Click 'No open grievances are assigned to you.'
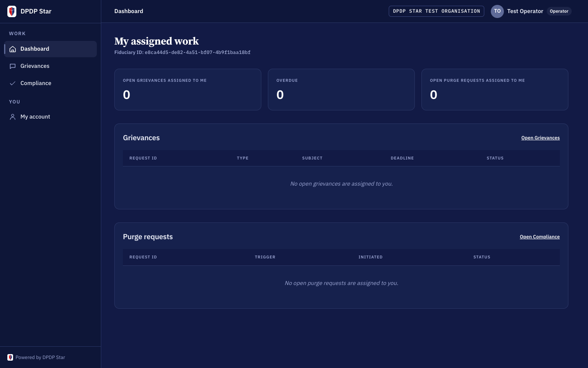Image resolution: width=588 pixels, height=368 pixels. pos(341,184)
